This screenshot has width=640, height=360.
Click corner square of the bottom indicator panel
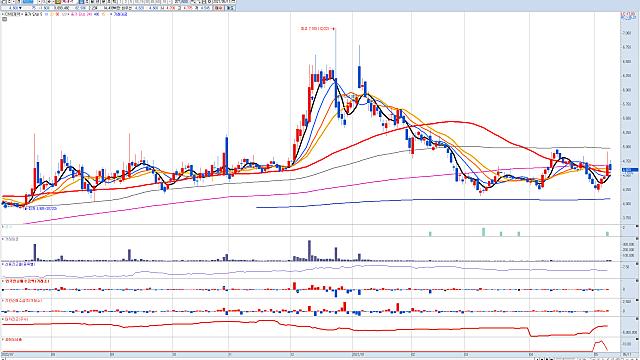pyautogui.click(x=637, y=340)
